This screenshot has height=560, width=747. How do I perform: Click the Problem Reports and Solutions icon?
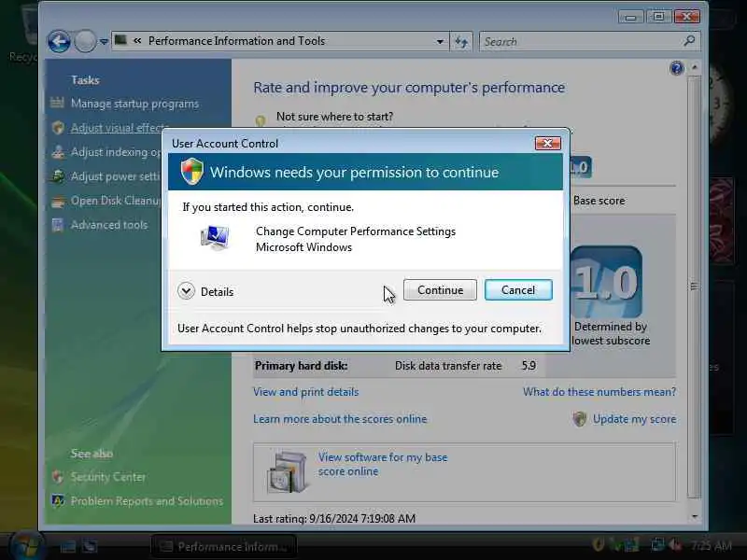(x=58, y=501)
